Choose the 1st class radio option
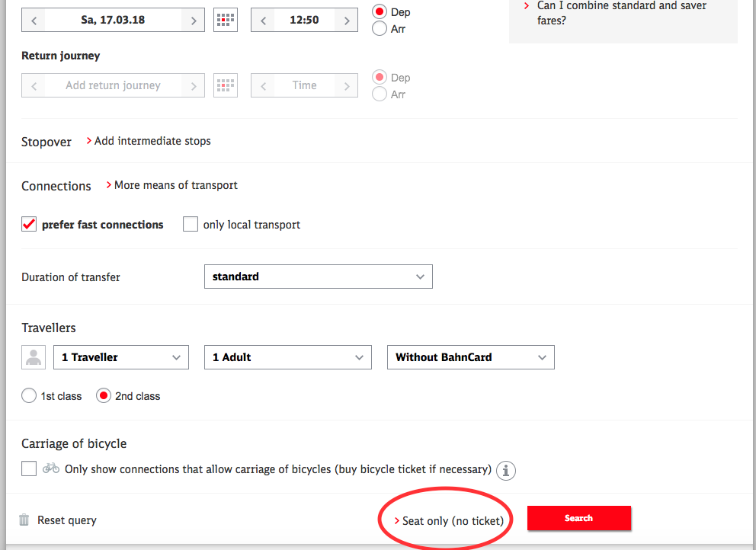 [29, 396]
